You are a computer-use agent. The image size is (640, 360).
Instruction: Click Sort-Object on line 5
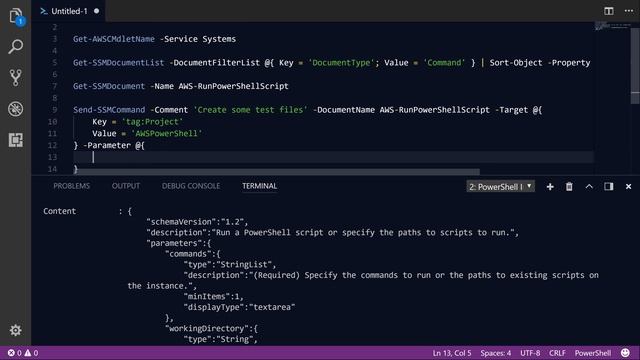pyautogui.click(x=516, y=63)
